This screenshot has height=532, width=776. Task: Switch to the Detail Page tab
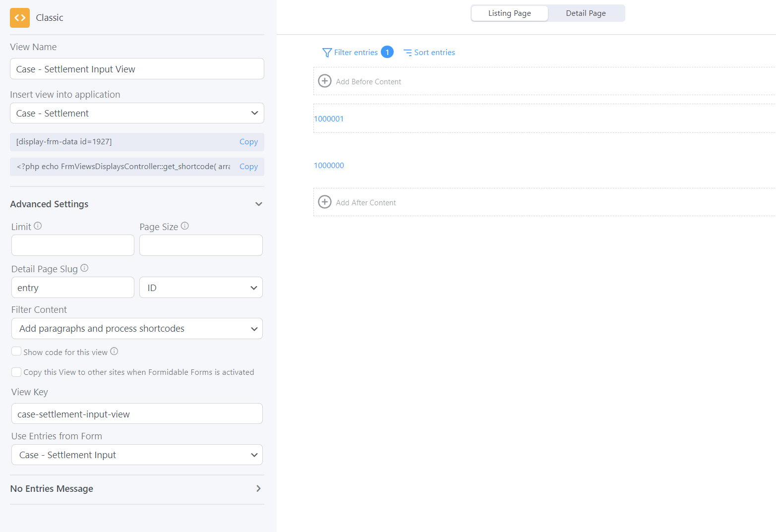tap(586, 13)
